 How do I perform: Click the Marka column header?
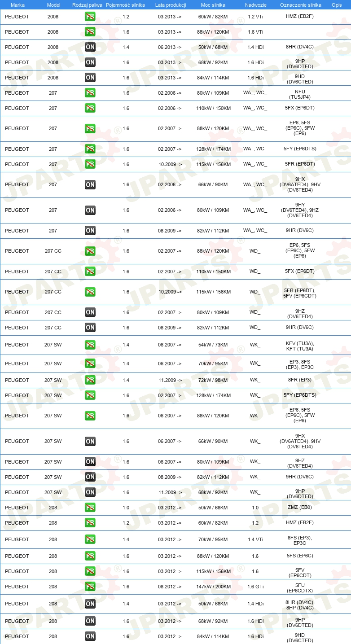[18, 5]
